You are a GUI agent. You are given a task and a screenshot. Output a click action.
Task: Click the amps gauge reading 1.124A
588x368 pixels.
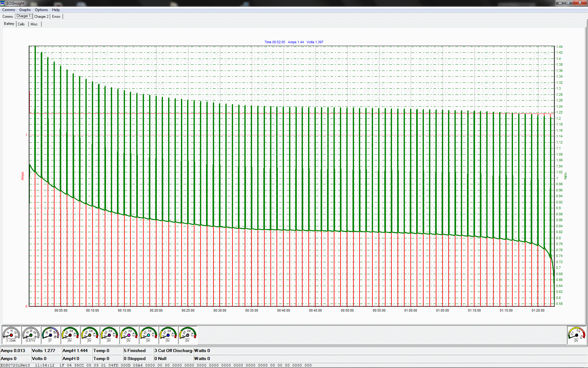(x=11, y=335)
